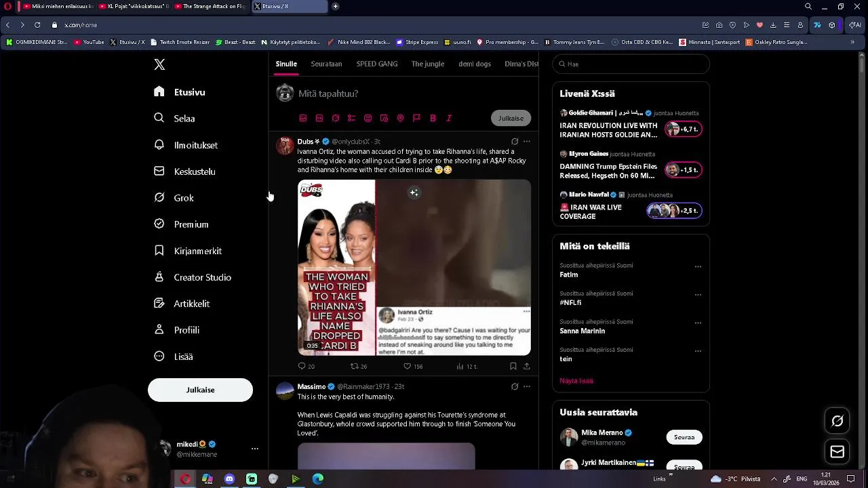This screenshot has height=488, width=868.
Task: Open options for the tein trend
Action: [x=698, y=351]
